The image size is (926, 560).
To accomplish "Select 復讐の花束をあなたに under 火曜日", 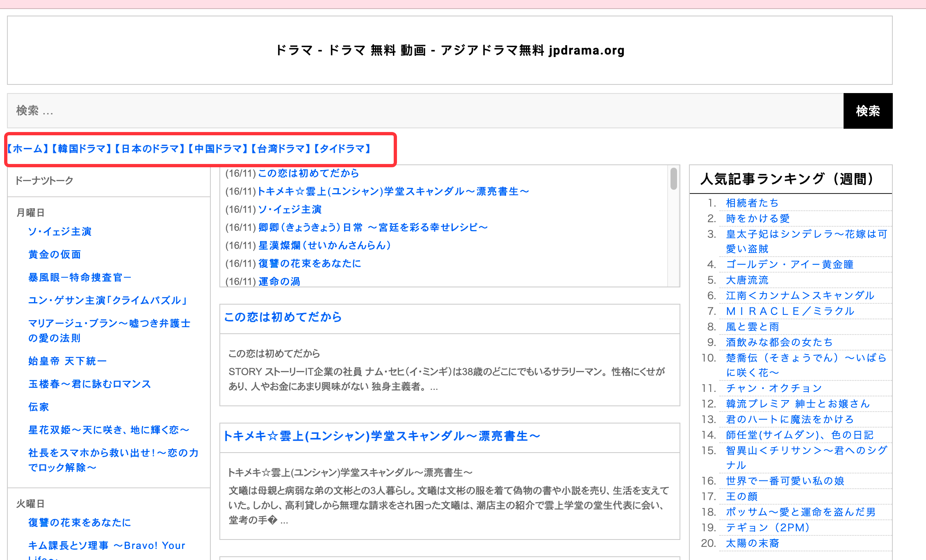I will coord(80,523).
